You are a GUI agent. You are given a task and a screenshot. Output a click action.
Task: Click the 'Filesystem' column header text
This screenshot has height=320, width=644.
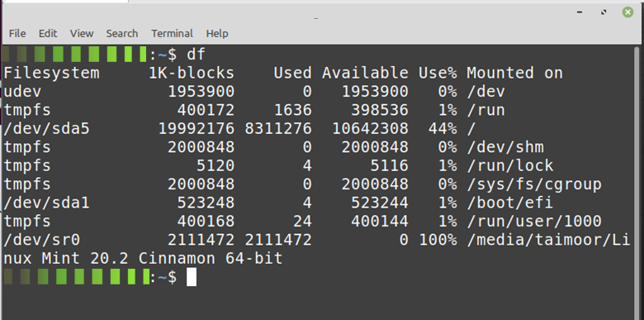(52, 74)
